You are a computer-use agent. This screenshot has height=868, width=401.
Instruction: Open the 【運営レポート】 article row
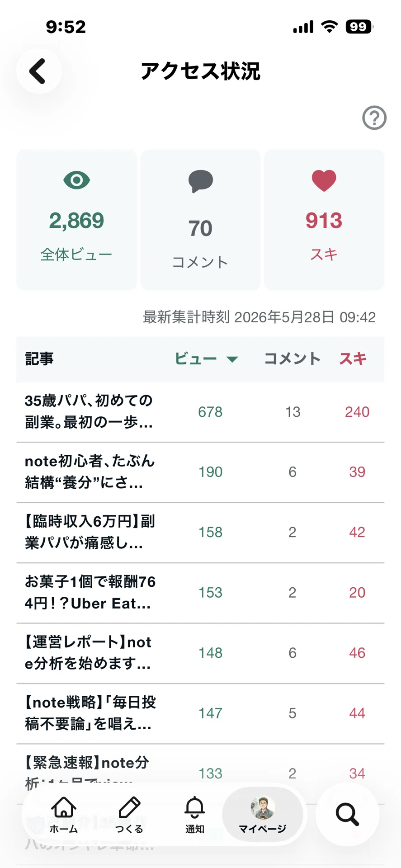tap(200, 653)
